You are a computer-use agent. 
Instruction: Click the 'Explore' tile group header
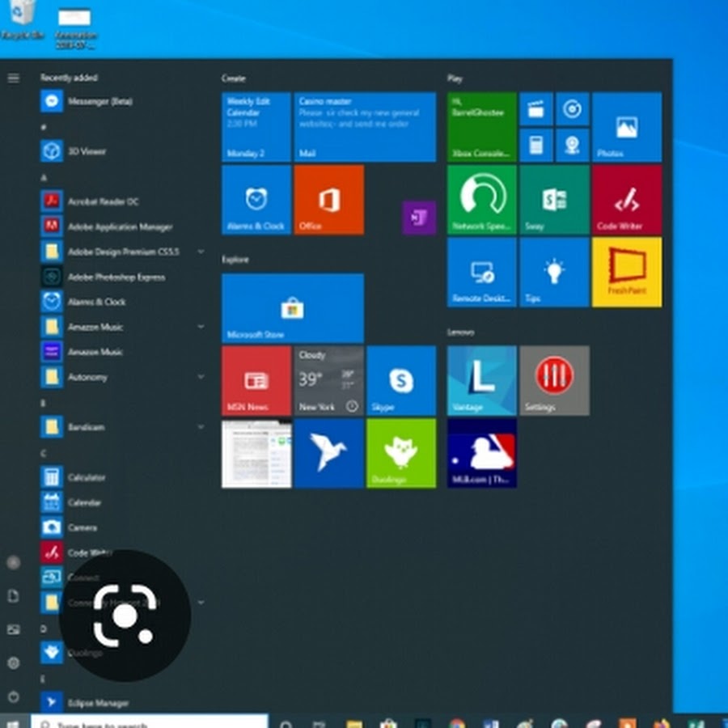(235, 259)
